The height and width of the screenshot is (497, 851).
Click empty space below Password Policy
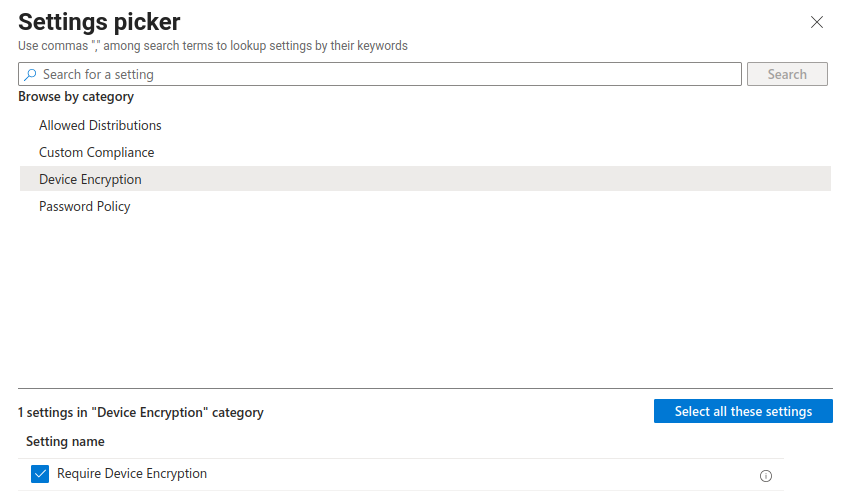(x=425, y=300)
